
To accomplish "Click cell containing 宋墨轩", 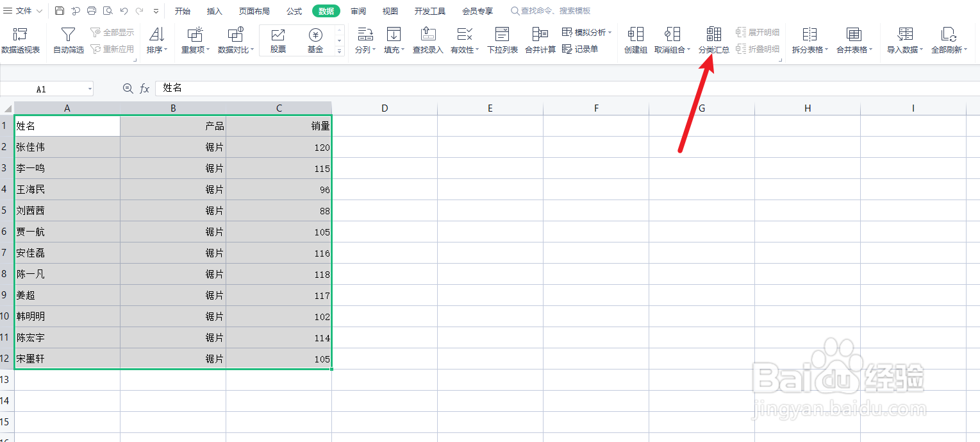I will point(67,359).
